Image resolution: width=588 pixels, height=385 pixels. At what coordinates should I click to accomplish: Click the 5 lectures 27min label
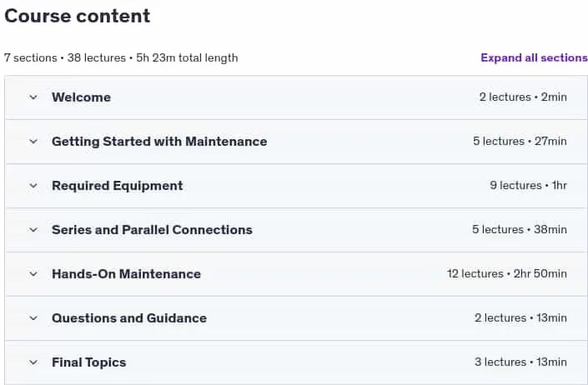point(520,141)
